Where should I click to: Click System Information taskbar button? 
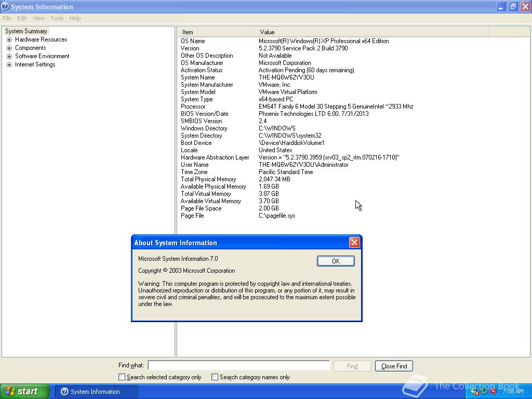coord(96,392)
